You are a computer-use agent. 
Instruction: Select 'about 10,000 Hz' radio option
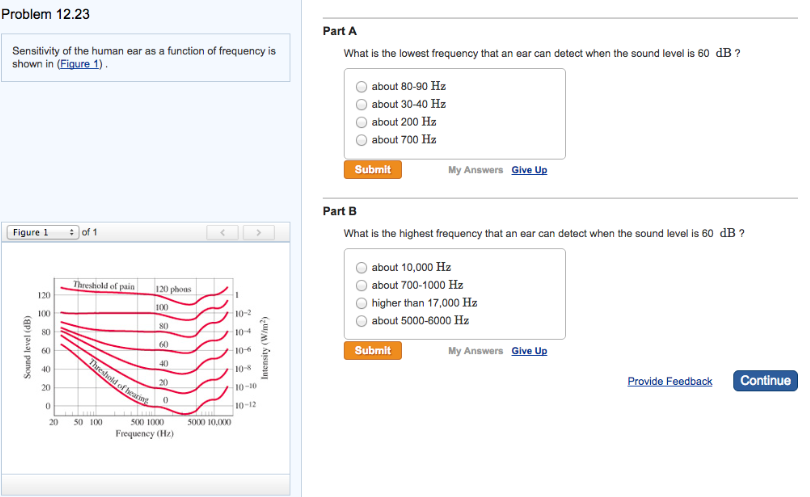(x=362, y=268)
